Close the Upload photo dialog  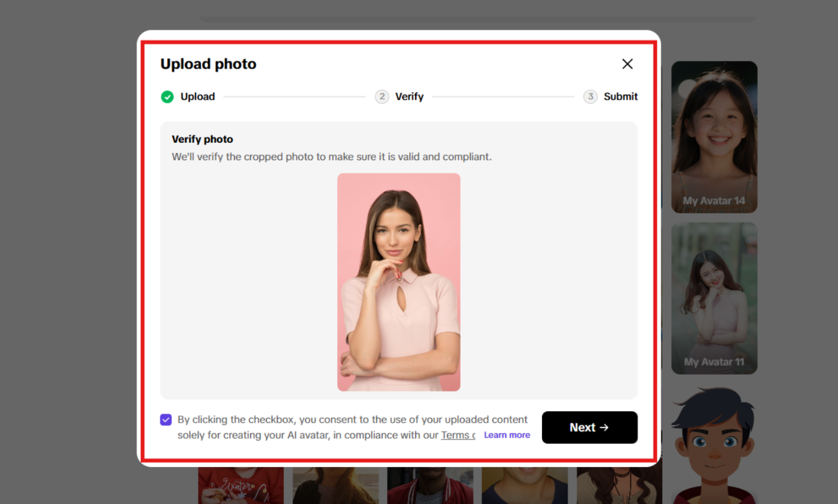pyautogui.click(x=627, y=64)
